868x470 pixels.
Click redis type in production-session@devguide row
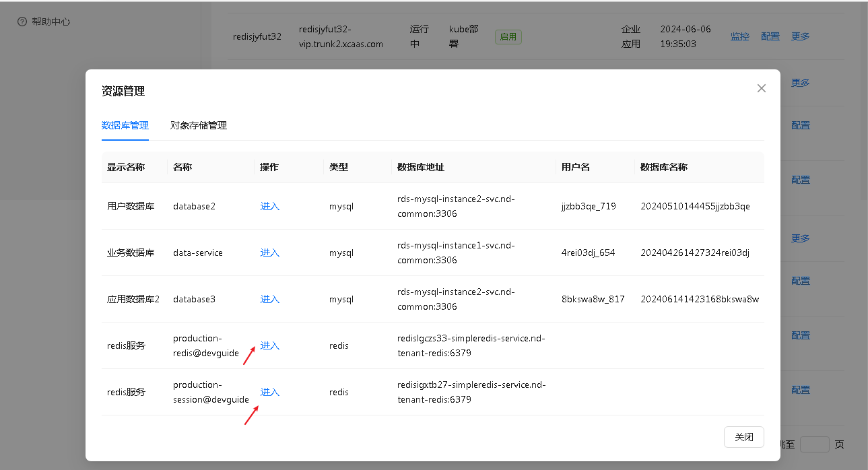339,392
